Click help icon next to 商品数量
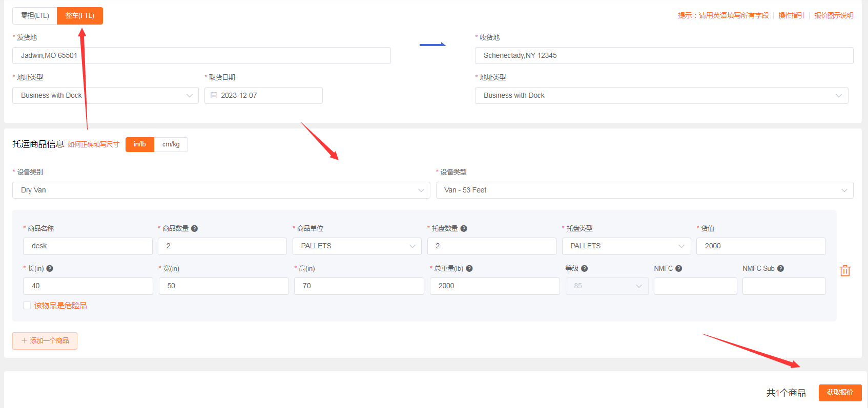 coord(194,229)
